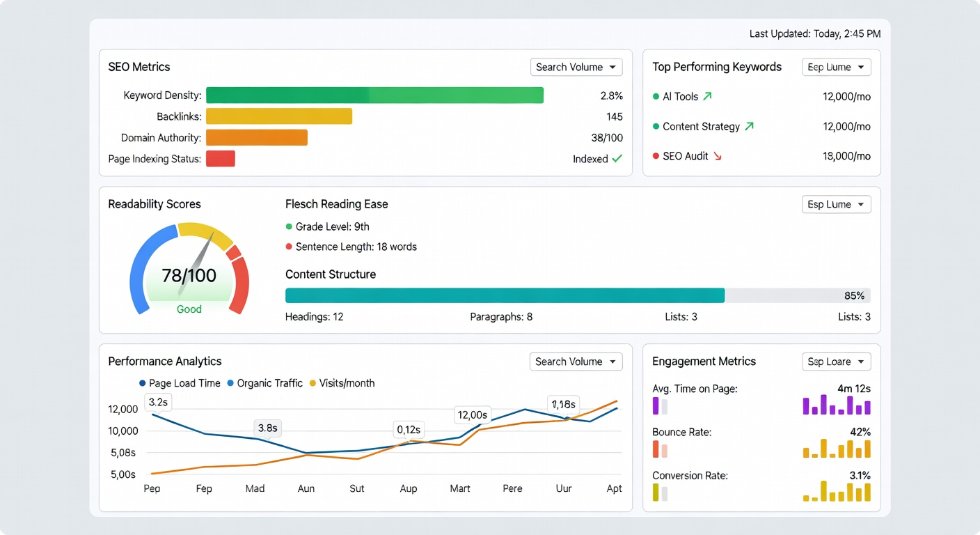Click the Apt label on chart axis
Viewport: 980px width, 535px height.
[x=614, y=488]
